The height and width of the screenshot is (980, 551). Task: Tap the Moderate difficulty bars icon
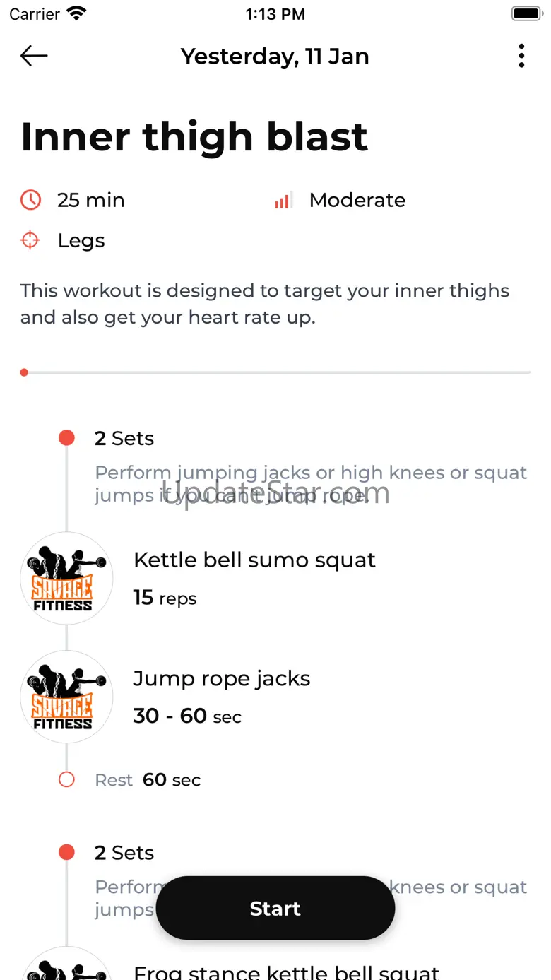click(x=283, y=201)
